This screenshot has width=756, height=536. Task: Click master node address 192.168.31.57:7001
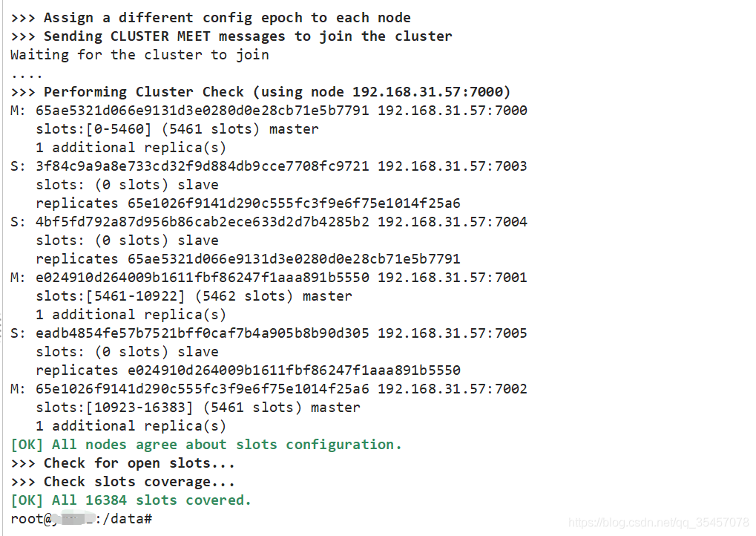[x=453, y=278]
